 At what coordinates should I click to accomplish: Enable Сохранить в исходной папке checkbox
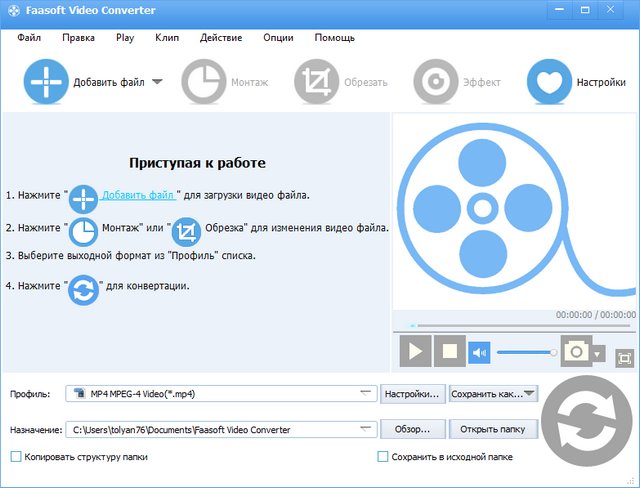[x=382, y=457]
